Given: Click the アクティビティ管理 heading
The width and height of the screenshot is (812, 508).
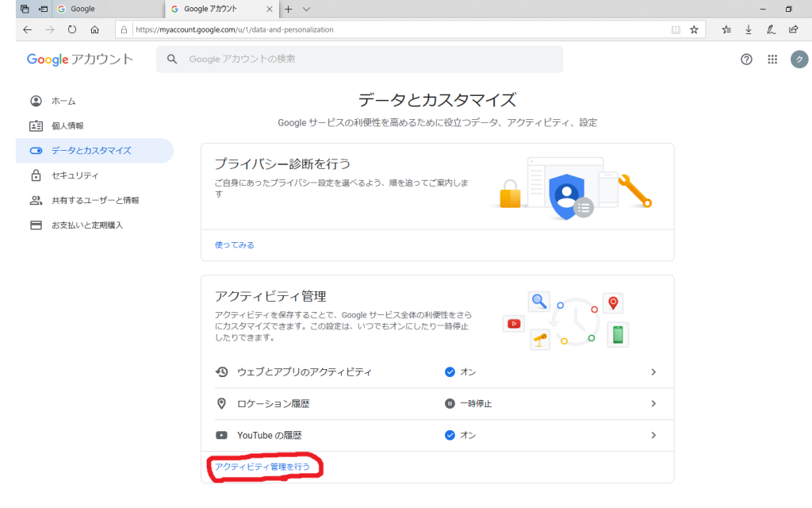Looking at the screenshot, I should click(270, 297).
